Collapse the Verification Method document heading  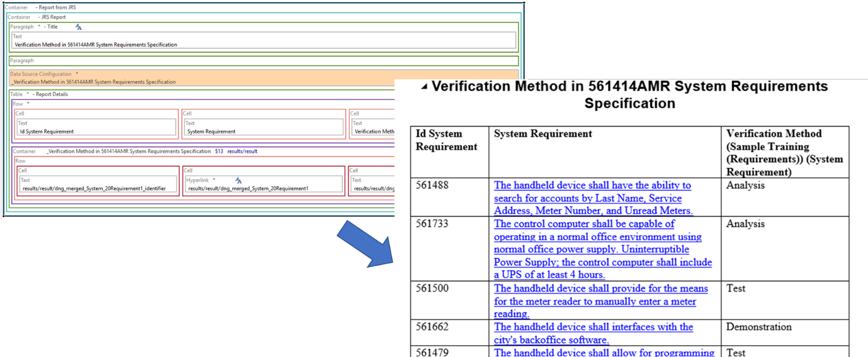[x=424, y=87]
